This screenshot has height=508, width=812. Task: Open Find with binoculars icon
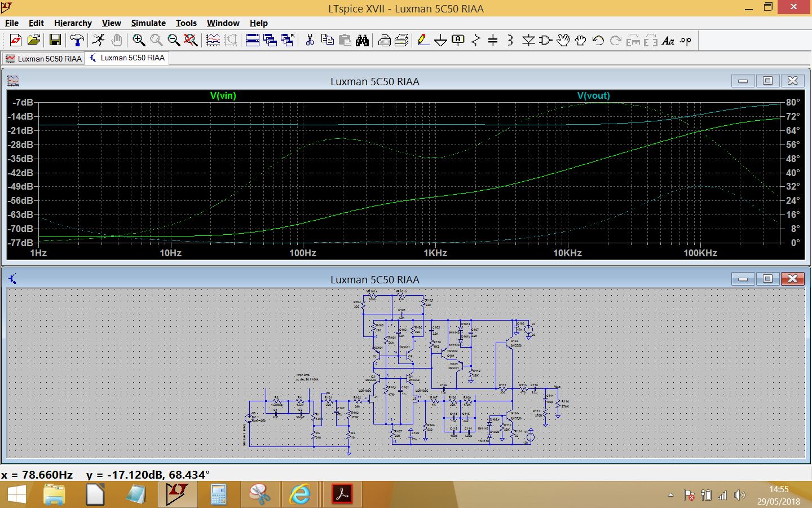pos(362,40)
